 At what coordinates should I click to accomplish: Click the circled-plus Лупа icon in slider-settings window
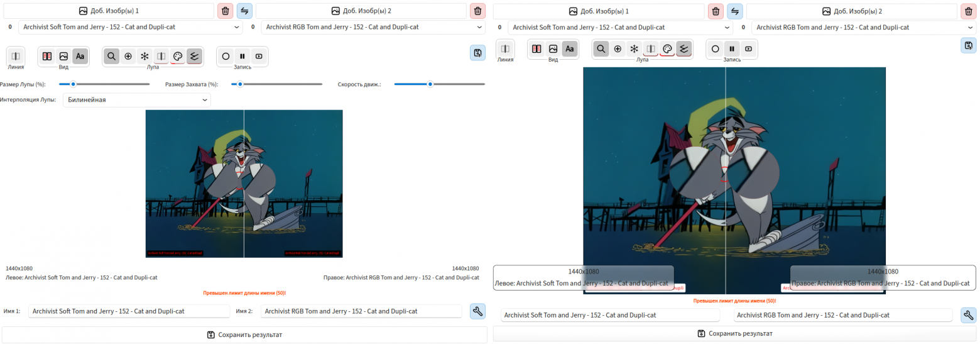[128, 56]
